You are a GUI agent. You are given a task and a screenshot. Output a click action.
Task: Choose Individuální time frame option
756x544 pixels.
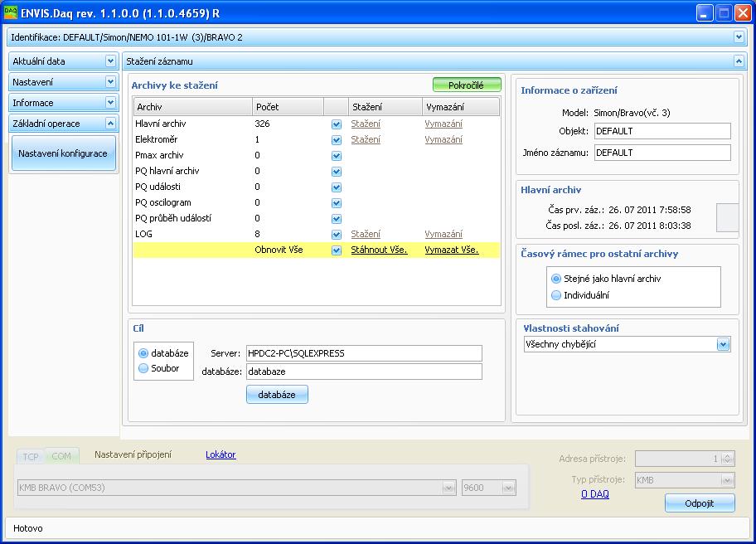coord(556,295)
